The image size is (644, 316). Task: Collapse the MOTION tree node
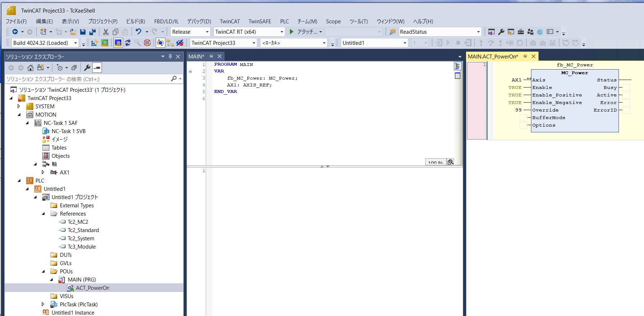click(19, 115)
